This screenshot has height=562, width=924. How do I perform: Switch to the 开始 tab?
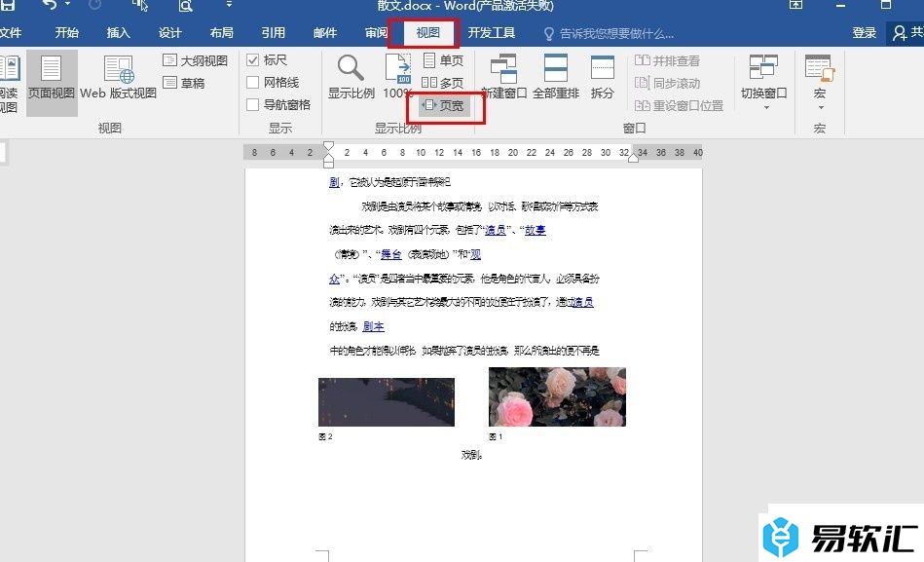pyautogui.click(x=66, y=33)
